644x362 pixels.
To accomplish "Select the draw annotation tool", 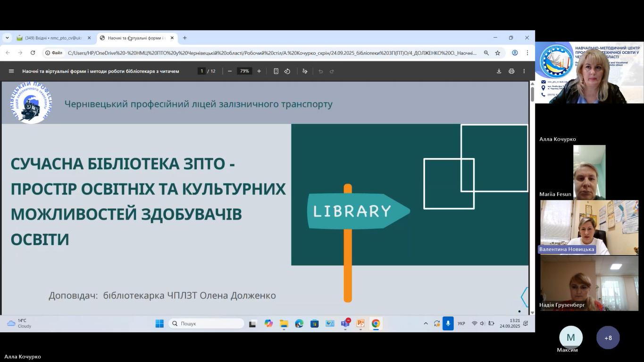I will point(305,71).
